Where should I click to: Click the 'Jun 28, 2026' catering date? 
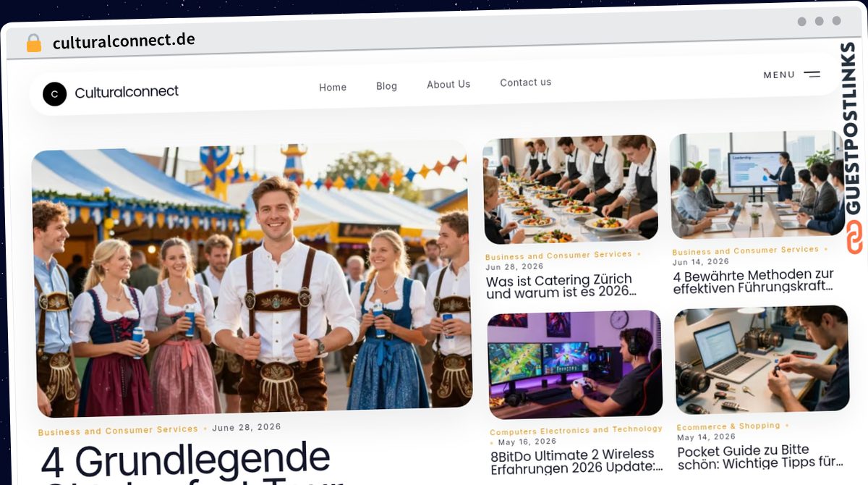513,267
